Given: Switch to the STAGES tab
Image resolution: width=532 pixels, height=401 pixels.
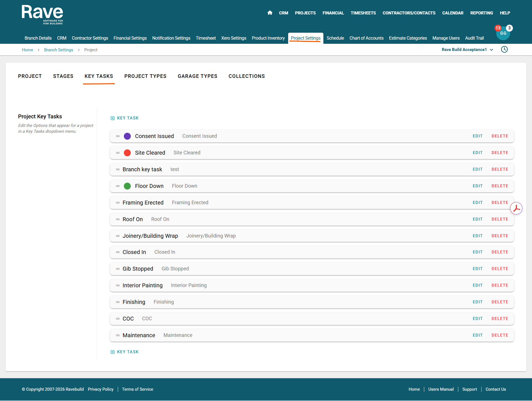Looking at the screenshot, I should [63, 76].
